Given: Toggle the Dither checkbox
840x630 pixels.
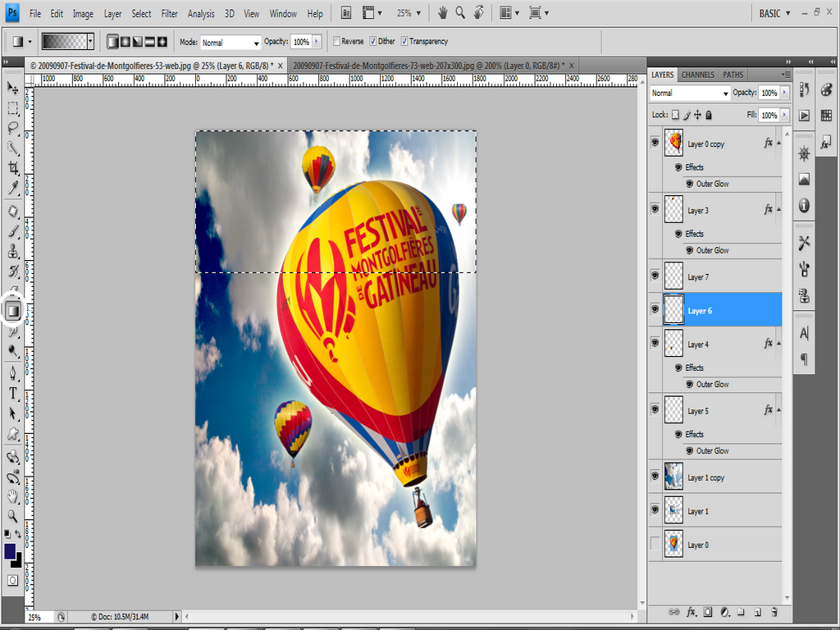Looking at the screenshot, I should (373, 41).
